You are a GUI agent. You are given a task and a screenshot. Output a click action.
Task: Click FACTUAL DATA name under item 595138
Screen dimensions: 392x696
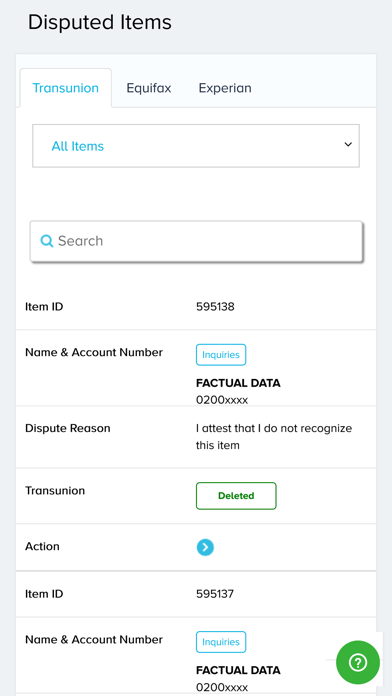click(238, 383)
